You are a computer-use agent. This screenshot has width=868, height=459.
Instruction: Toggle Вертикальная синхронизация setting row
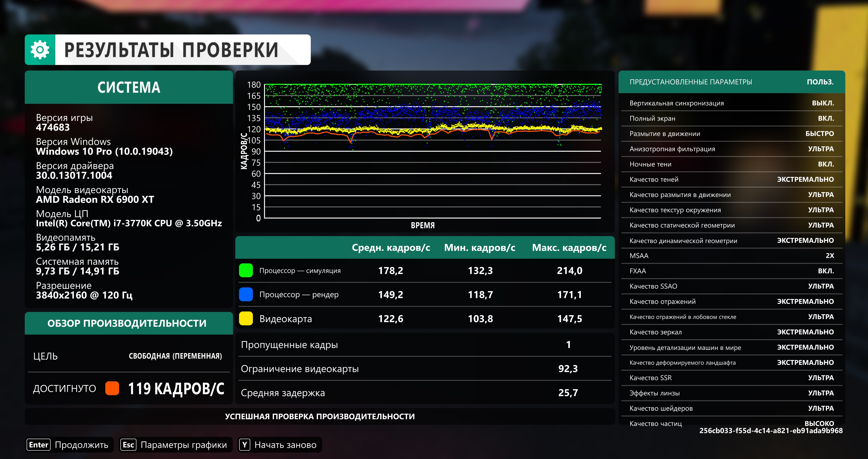[x=731, y=103]
